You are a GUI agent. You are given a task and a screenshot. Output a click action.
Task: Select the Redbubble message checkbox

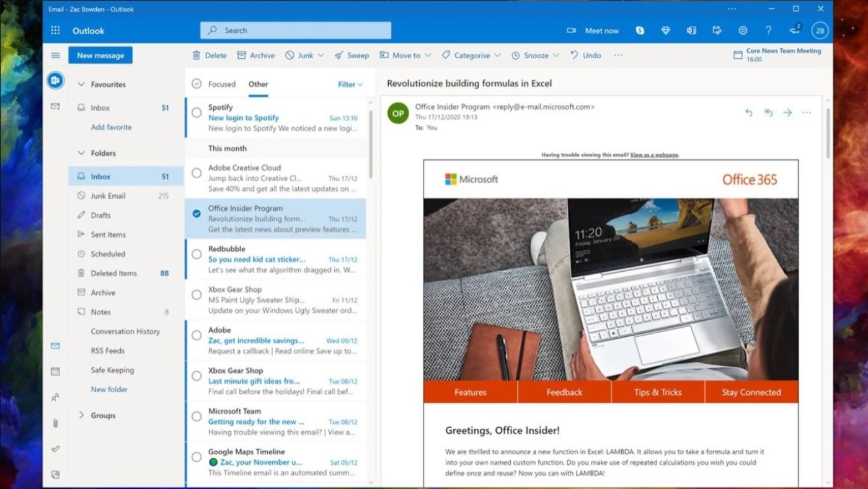tap(197, 254)
